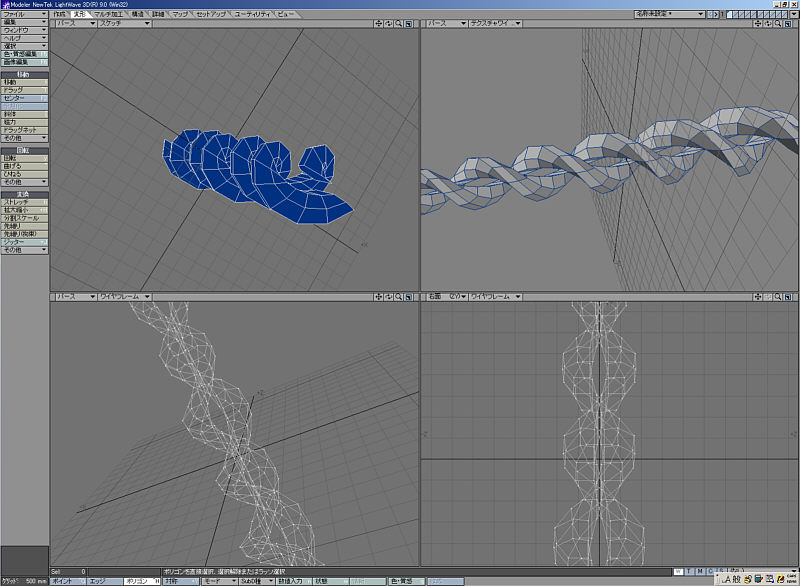800x586 pixels.
Task: Click the ストレッチ (Stretch) tool button
Action: click(24, 202)
